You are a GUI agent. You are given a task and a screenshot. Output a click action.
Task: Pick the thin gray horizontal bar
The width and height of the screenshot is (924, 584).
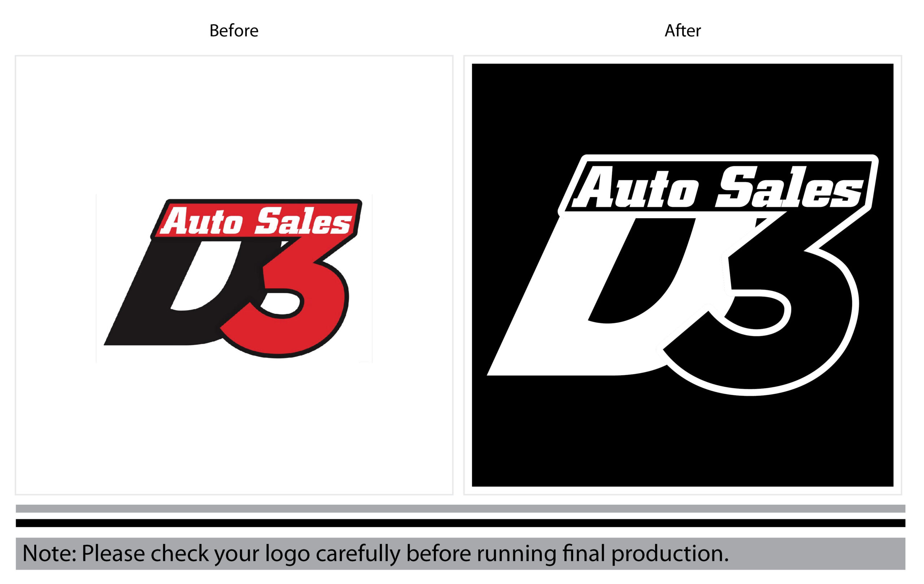pos(461,509)
